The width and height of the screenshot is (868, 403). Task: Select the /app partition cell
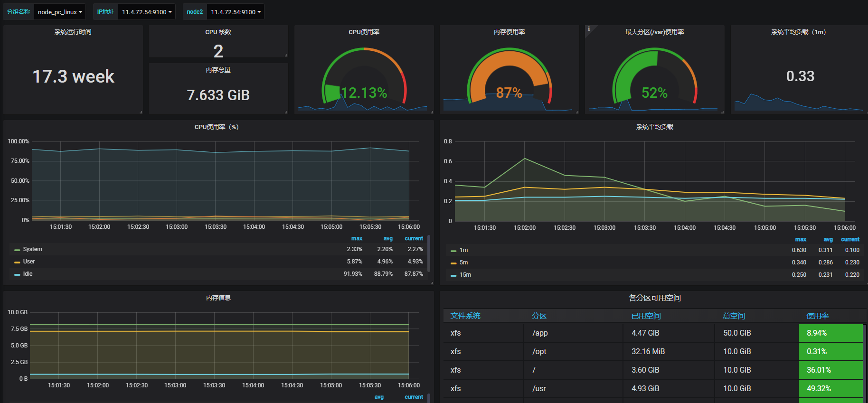573,333
